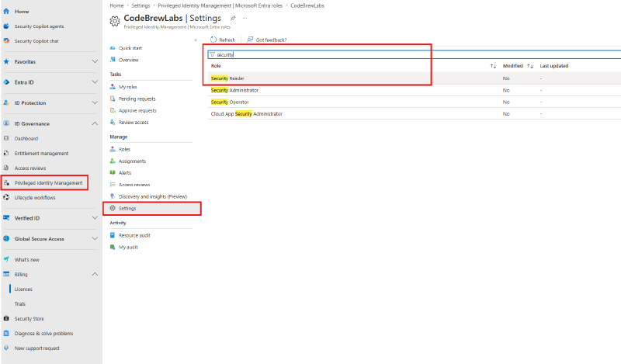Viewport: 621px width, 364px height.
Task: Click the pin icon next to Settings title
Action: pyautogui.click(x=233, y=18)
